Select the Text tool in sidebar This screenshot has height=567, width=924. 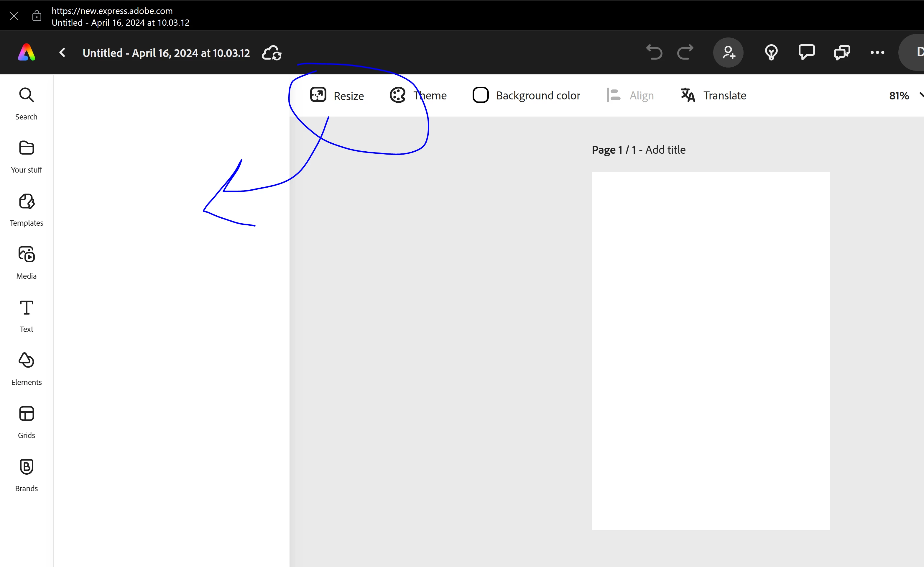tap(26, 316)
